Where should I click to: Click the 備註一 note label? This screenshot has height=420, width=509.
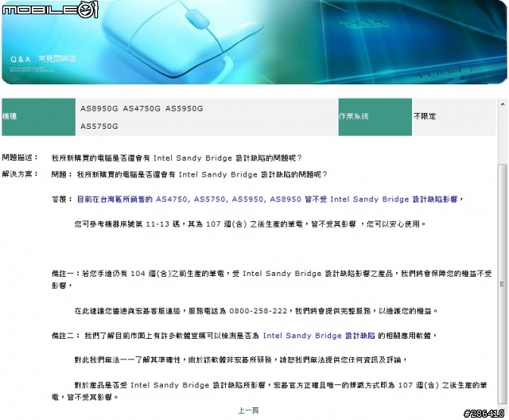[66, 274]
